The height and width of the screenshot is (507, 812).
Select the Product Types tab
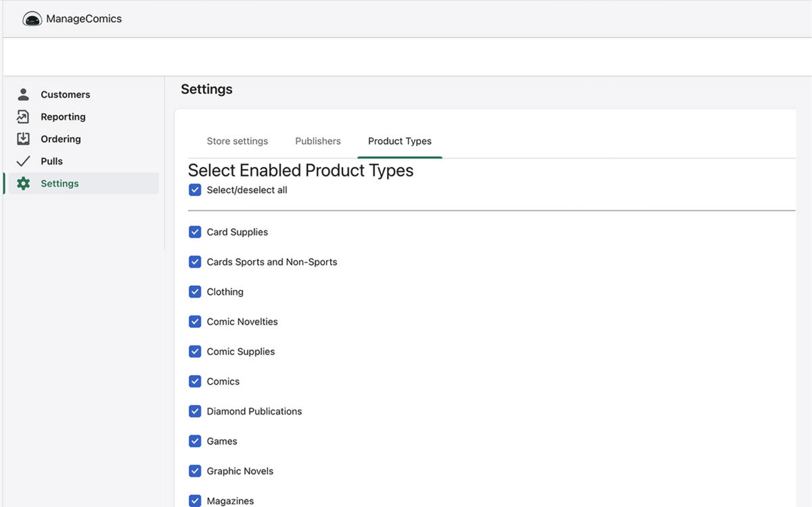point(400,141)
